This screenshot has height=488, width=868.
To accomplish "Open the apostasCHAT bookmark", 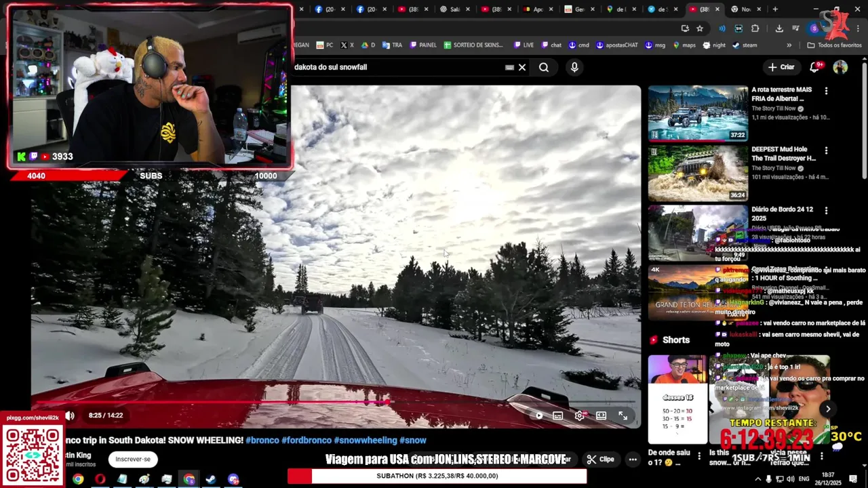I will 617,45.
